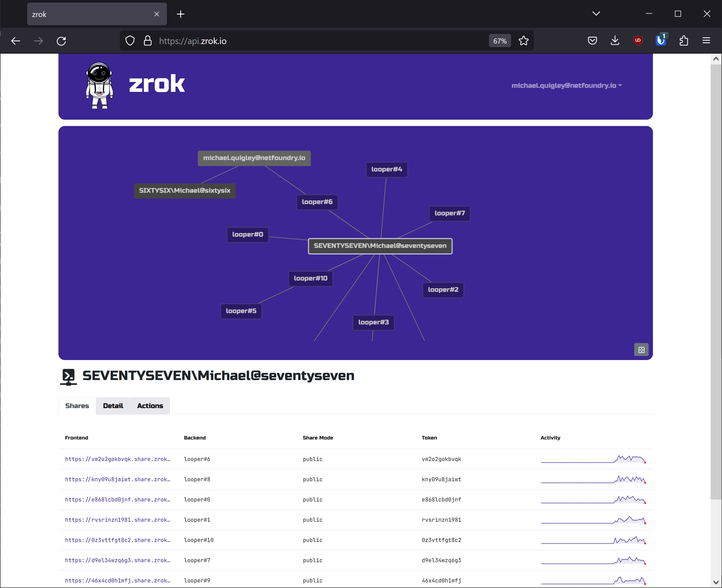Click the fit-graph icon in visualizer corner
The image size is (722, 588).
[x=641, y=350]
